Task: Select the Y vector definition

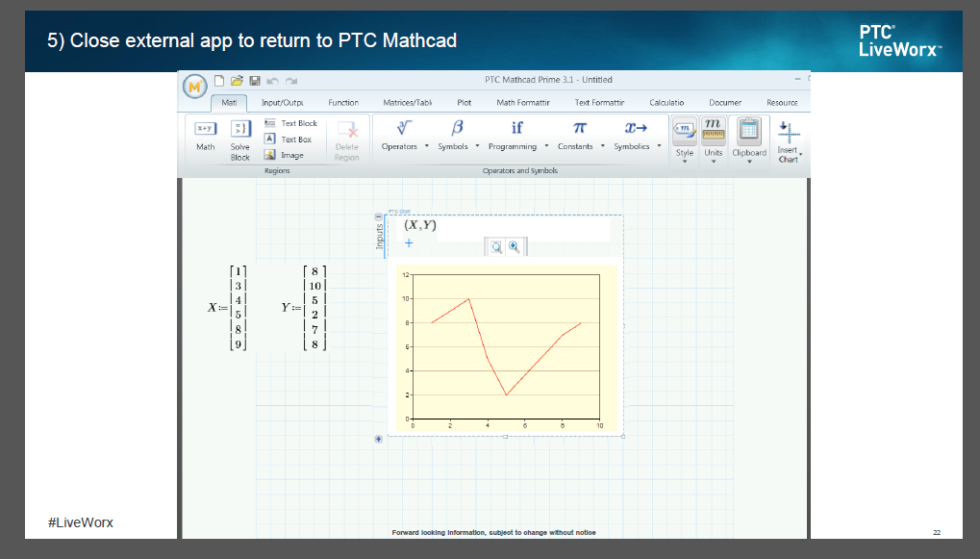Action: click(304, 308)
